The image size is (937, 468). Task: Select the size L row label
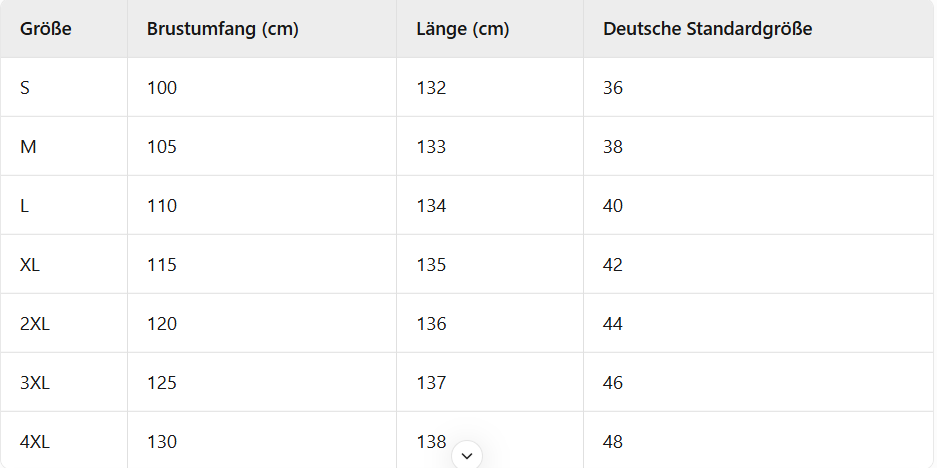pos(25,206)
